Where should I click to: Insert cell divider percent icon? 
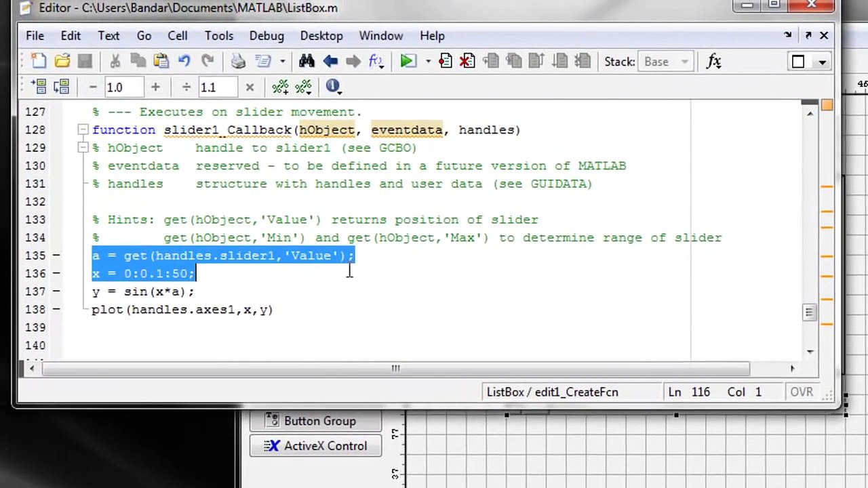click(x=280, y=87)
